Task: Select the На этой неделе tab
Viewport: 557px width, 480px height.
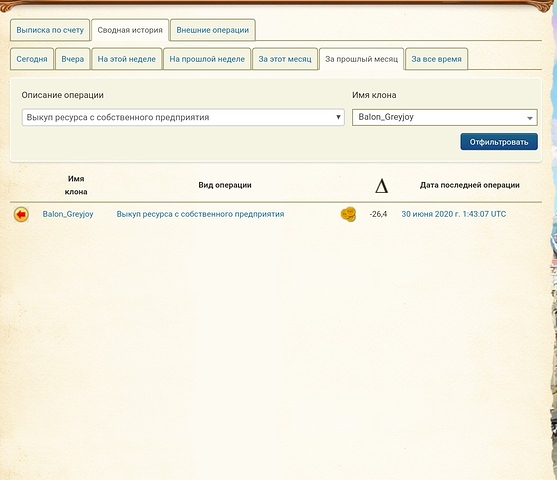Action: (x=127, y=59)
